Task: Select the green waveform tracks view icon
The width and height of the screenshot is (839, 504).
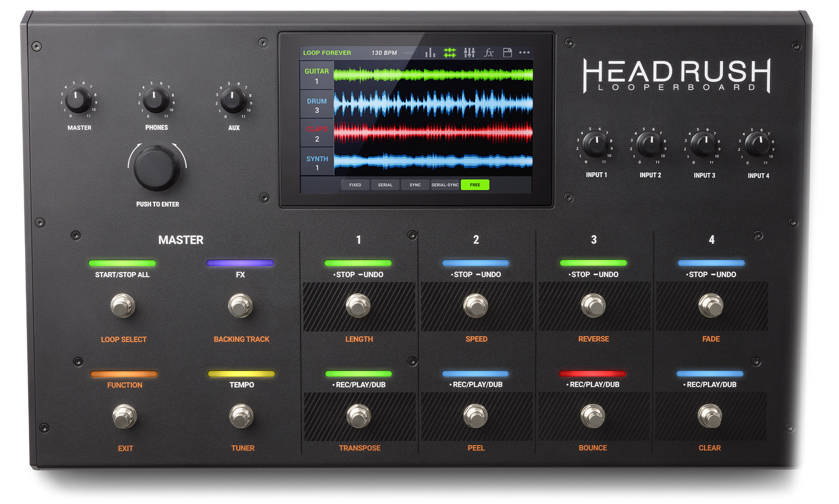Action: click(x=449, y=53)
